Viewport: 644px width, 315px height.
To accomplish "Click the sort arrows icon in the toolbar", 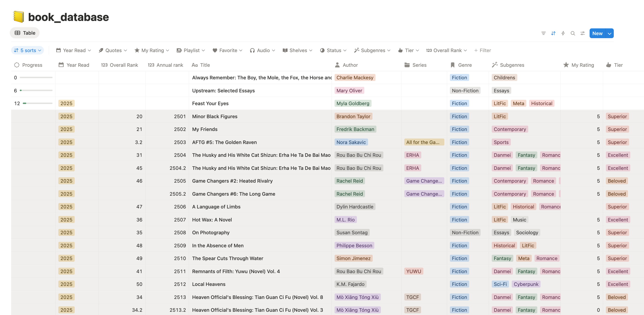I will [x=553, y=33].
